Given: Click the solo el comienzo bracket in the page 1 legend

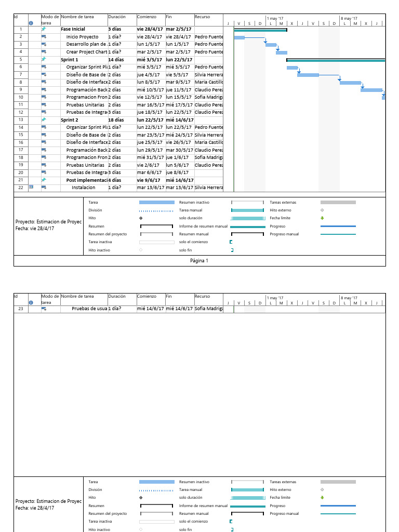Looking at the screenshot, I should point(231,242).
